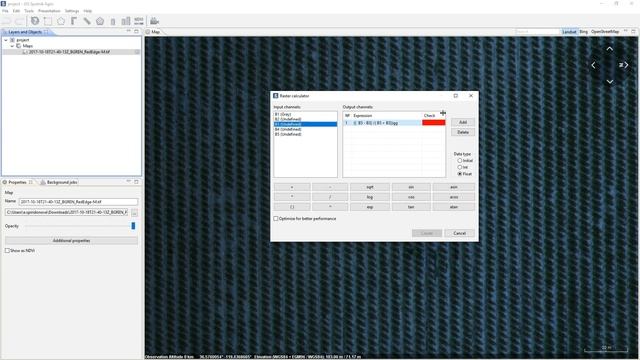Click the undo arrow in the toolbar
The image size is (640, 360).
(7, 21)
